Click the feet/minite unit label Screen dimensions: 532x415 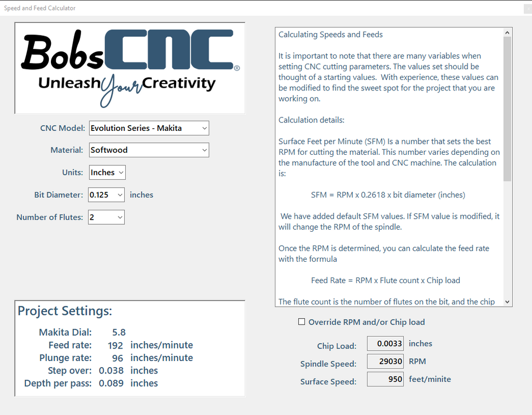(430, 379)
